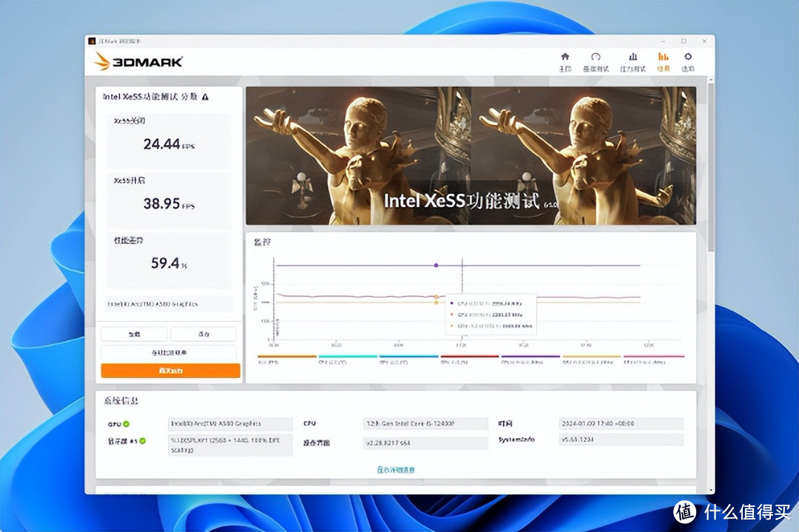The height and width of the screenshot is (532, 799).
Task: Click the scrollbar down arrow
Action: click(x=711, y=491)
